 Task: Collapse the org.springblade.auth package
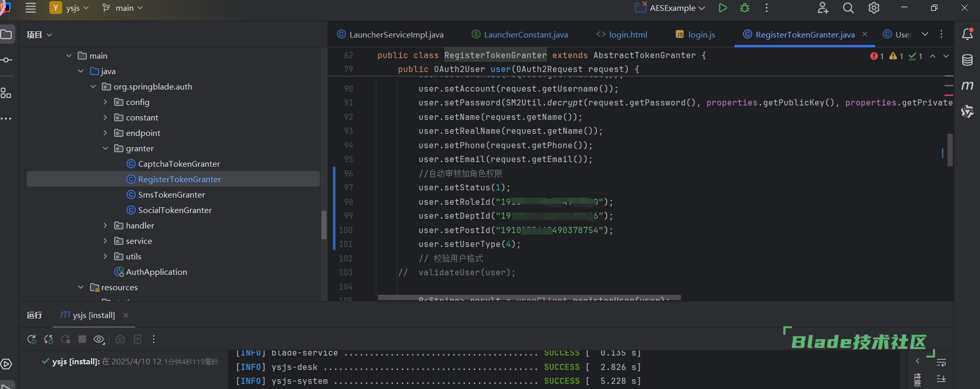[x=93, y=86]
